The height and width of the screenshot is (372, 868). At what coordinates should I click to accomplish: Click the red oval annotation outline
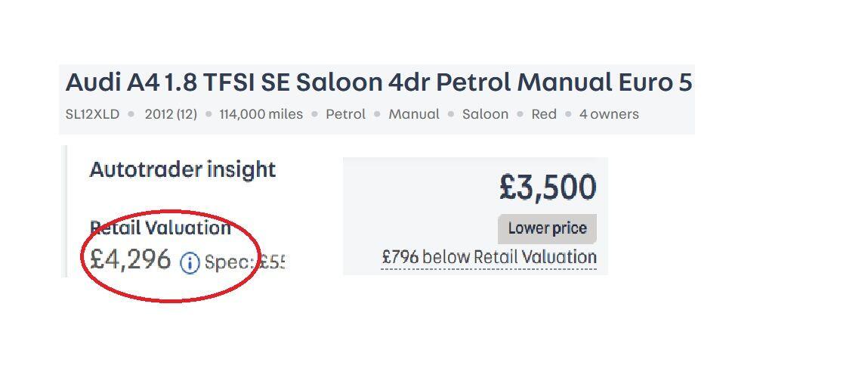click(82, 261)
